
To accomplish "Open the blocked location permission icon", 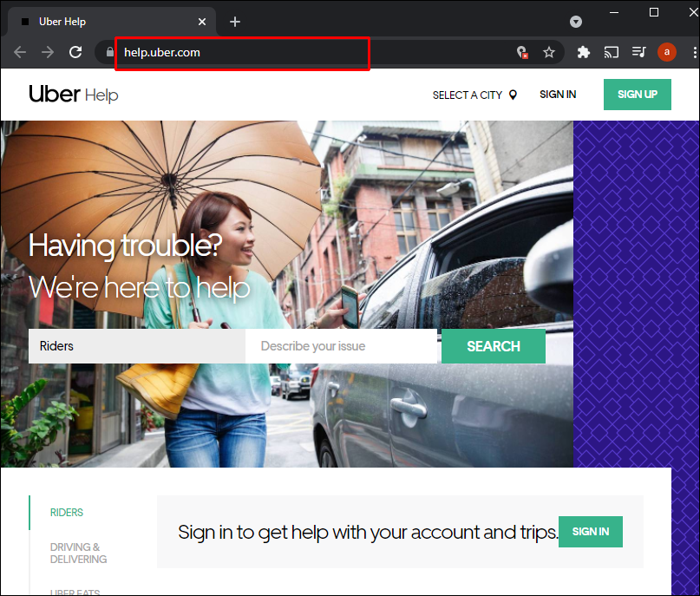I will coord(522,52).
